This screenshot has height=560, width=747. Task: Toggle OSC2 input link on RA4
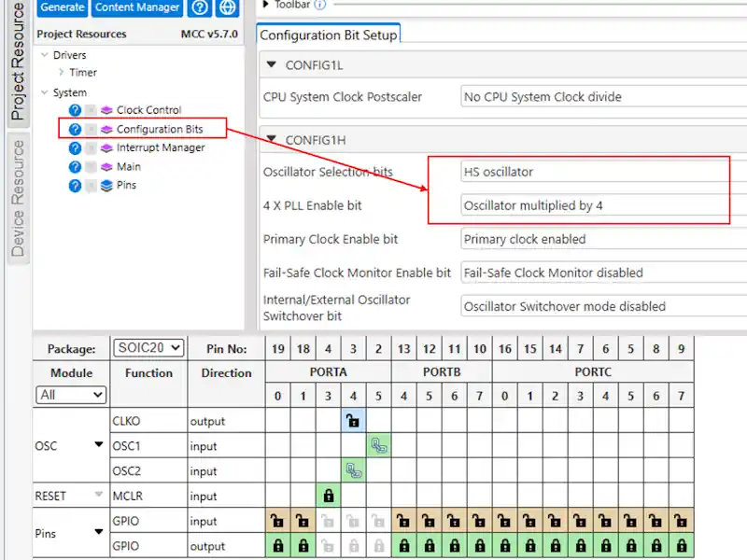tap(353, 471)
